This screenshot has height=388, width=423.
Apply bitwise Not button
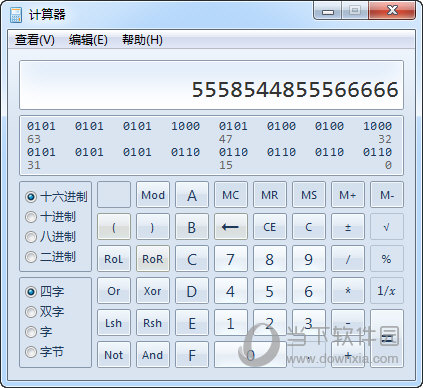pos(114,355)
